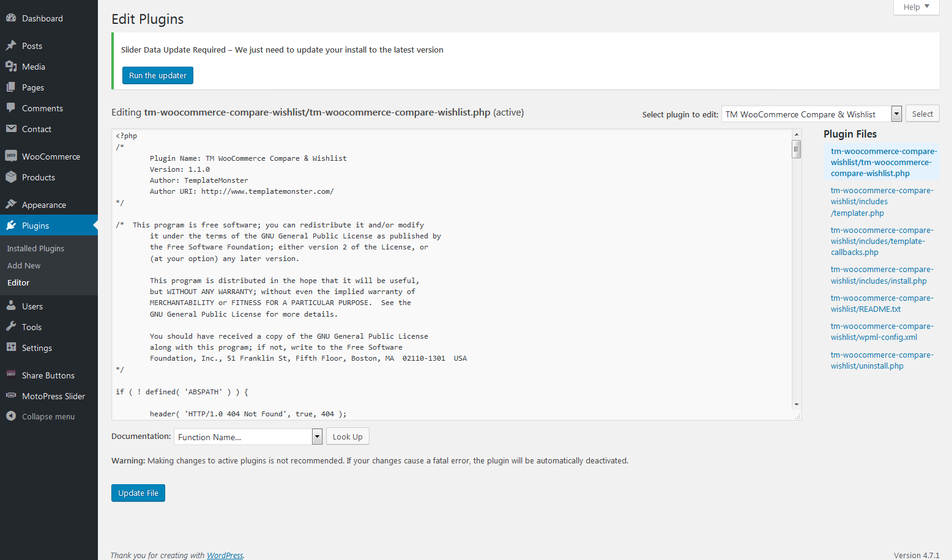This screenshot has height=560, width=952.
Task: Click the Users person icon
Action: click(x=11, y=306)
